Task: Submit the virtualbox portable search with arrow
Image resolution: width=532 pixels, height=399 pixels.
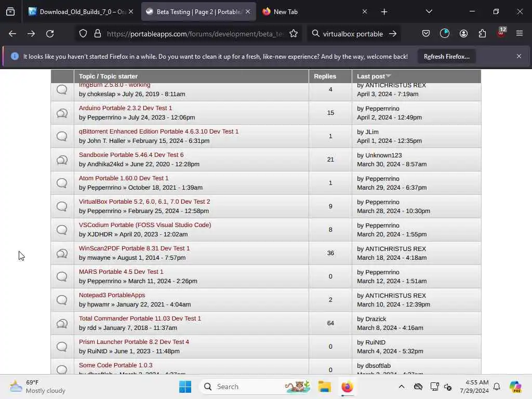Action: click(393, 34)
